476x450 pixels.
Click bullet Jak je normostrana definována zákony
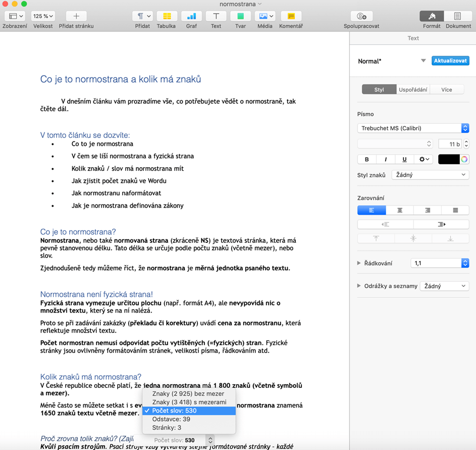[128, 206]
